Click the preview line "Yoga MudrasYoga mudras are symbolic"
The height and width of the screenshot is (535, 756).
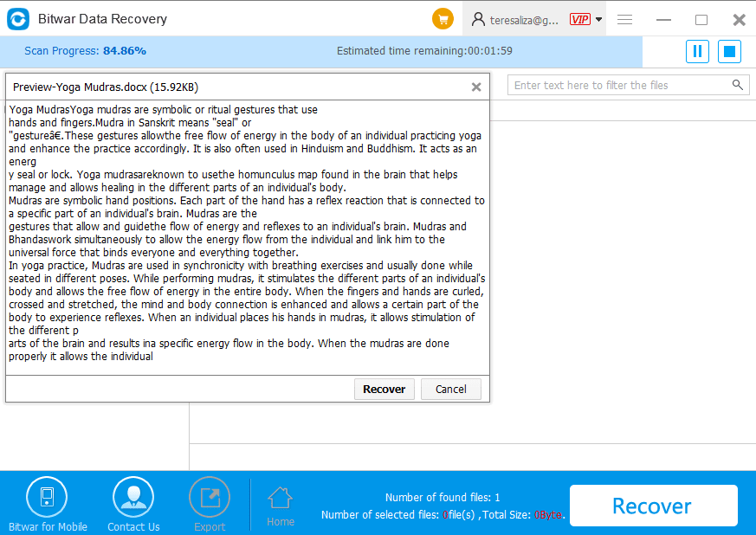[163, 109]
